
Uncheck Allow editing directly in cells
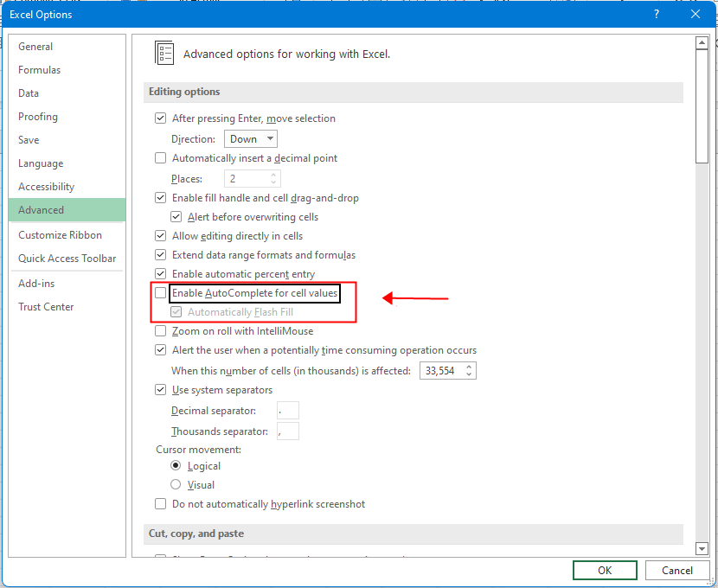pyautogui.click(x=160, y=235)
